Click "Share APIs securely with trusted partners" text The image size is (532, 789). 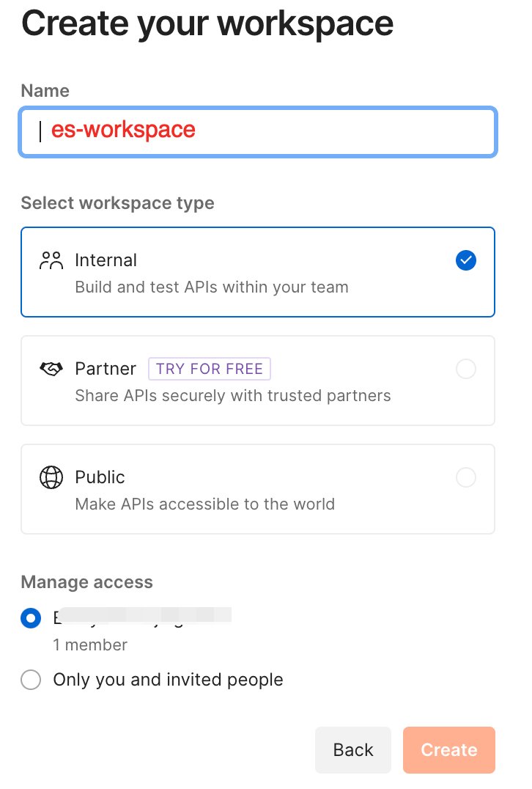click(233, 396)
